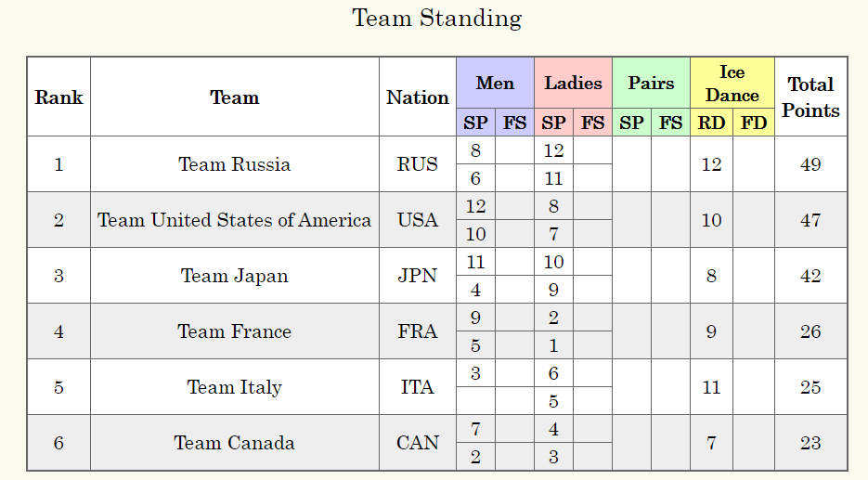Image resolution: width=868 pixels, height=480 pixels.
Task: Select the Team Canada cell
Action: (x=234, y=443)
